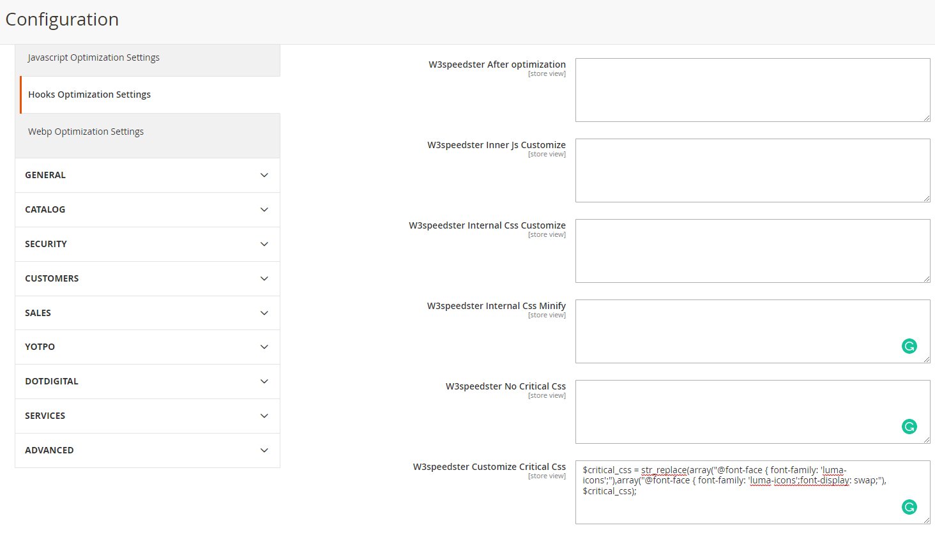The image size is (935, 560).
Task: Switch to Webp Optimization Settings
Action: [x=86, y=132]
